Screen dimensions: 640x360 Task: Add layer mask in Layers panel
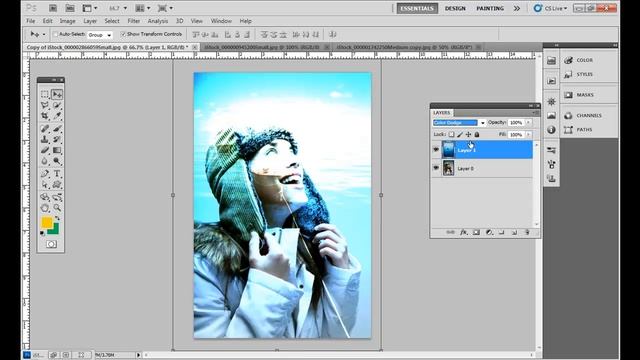pyautogui.click(x=476, y=232)
